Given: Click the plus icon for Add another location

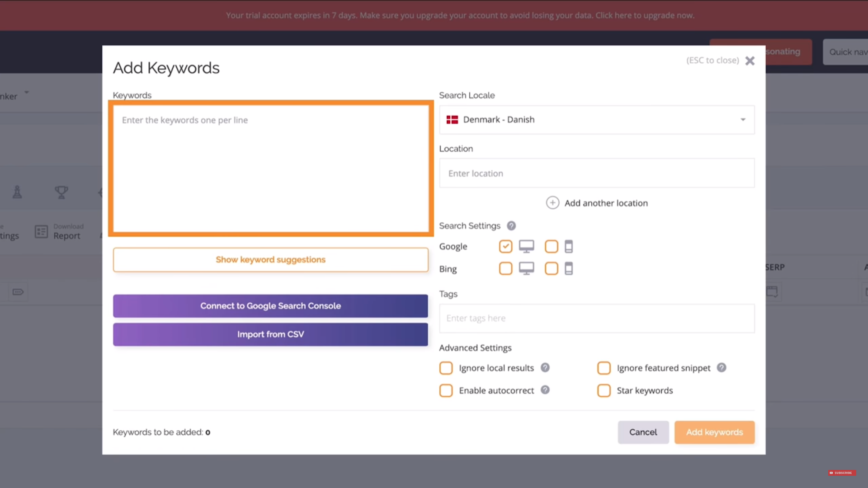Looking at the screenshot, I should (x=552, y=202).
